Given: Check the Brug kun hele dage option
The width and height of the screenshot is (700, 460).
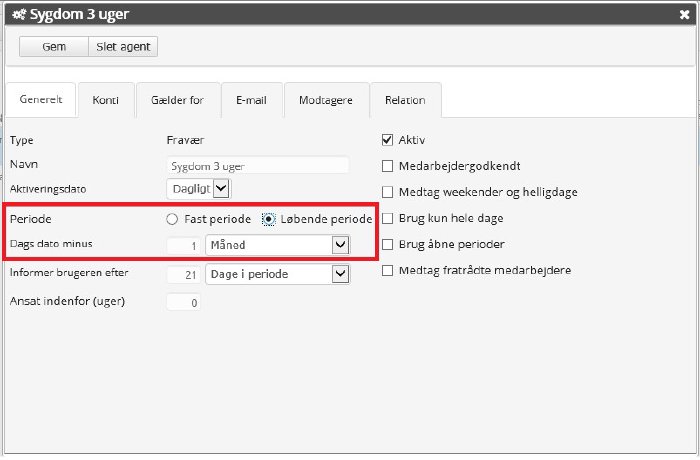Looking at the screenshot, I should coord(388,218).
